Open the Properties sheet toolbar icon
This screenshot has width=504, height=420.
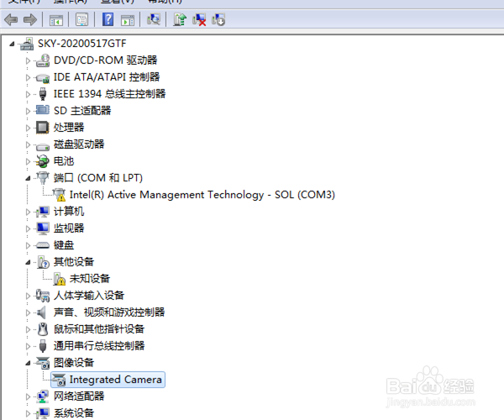tap(82, 20)
